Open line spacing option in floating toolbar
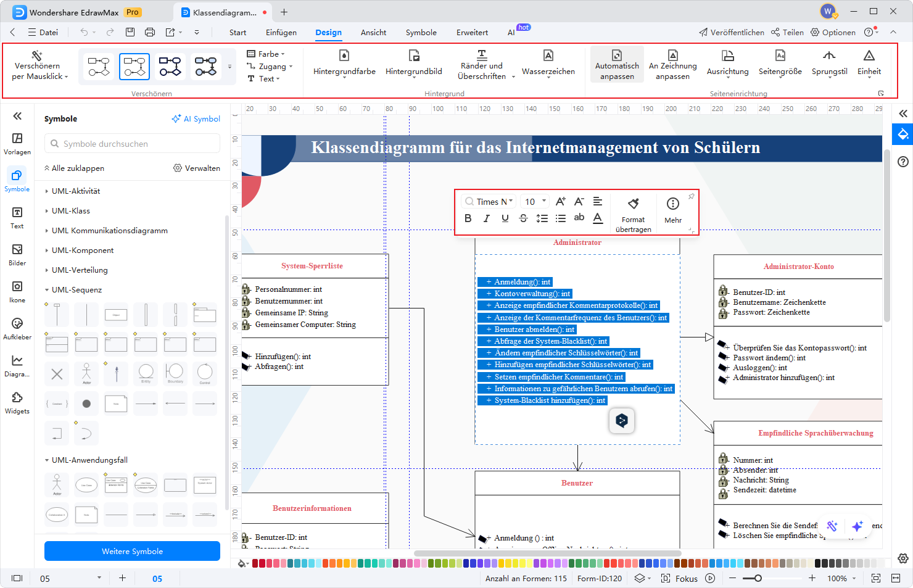Image resolution: width=913 pixels, height=588 pixels. [542, 218]
